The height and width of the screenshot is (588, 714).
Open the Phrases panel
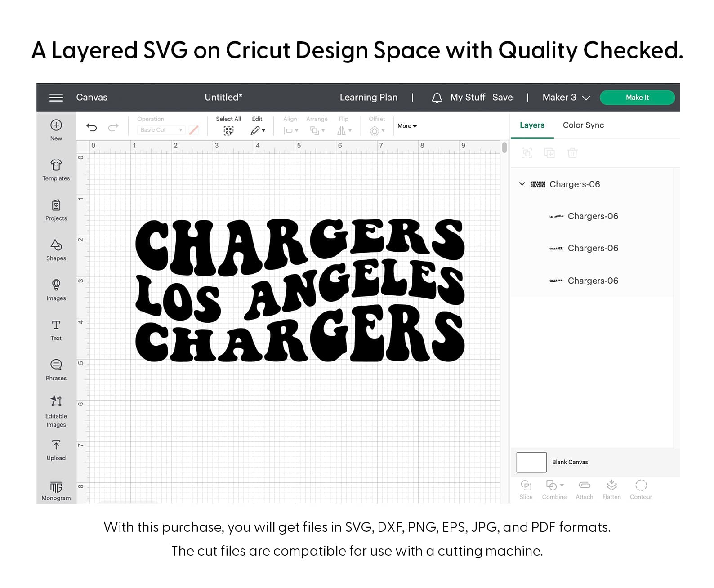point(56,370)
